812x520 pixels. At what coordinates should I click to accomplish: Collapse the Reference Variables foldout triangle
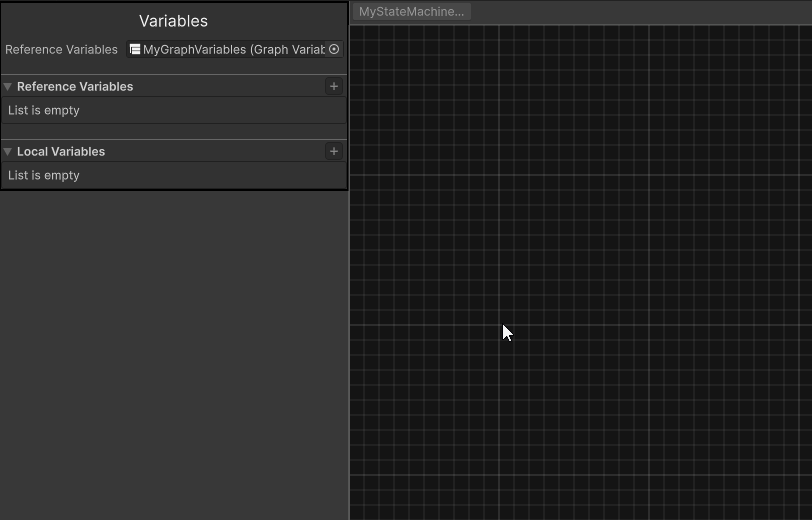tap(8, 87)
